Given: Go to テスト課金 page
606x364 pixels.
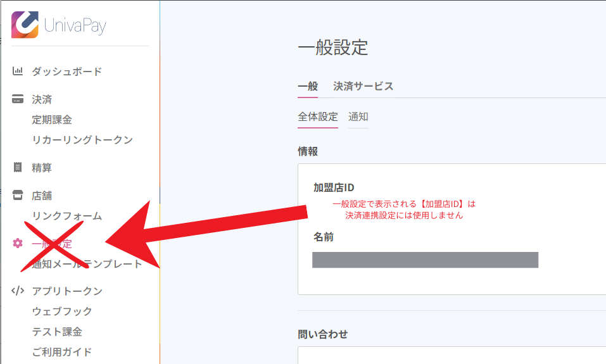Looking at the screenshot, I should [x=57, y=332].
